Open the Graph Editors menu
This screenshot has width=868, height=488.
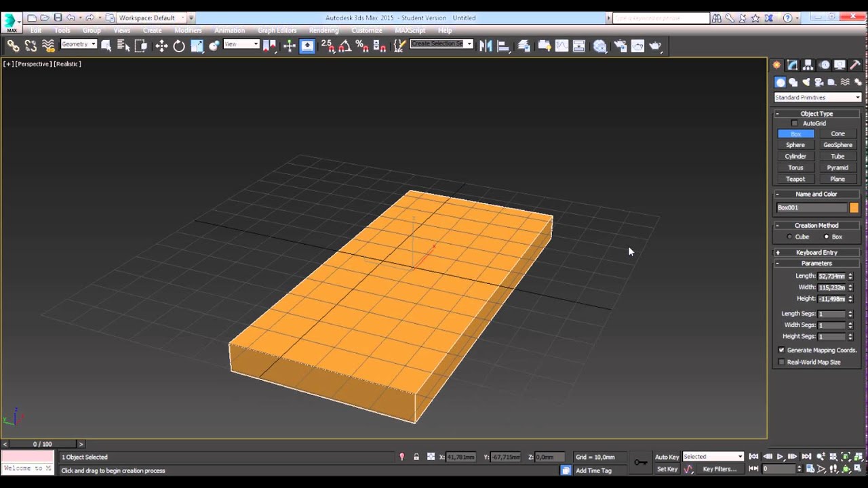[277, 30]
